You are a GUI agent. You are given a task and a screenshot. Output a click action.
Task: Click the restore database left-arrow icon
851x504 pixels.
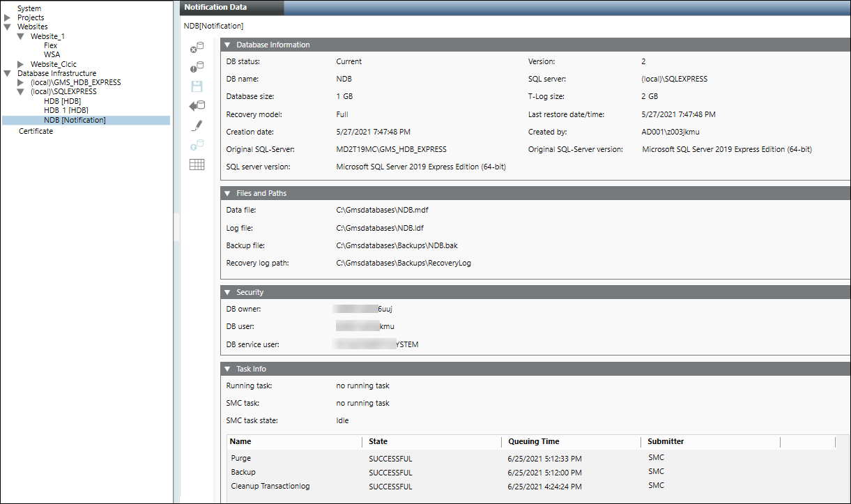(x=197, y=106)
